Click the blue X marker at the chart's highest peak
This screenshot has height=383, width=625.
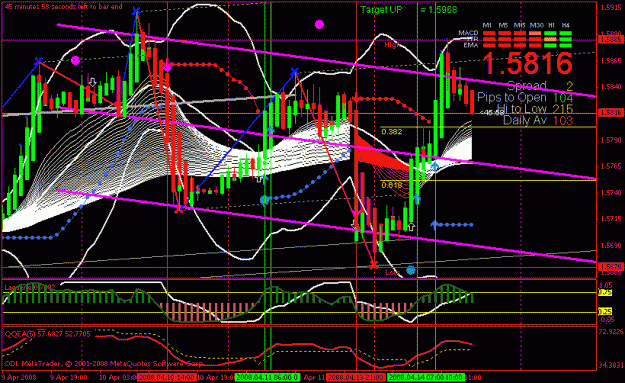coord(136,11)
